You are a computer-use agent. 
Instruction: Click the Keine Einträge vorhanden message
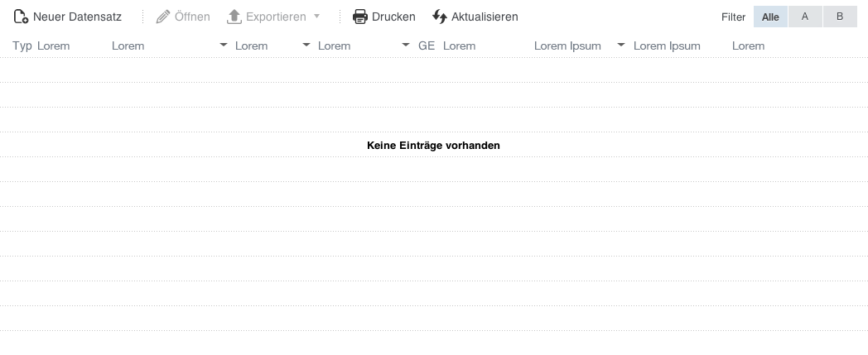pos(433,146)
